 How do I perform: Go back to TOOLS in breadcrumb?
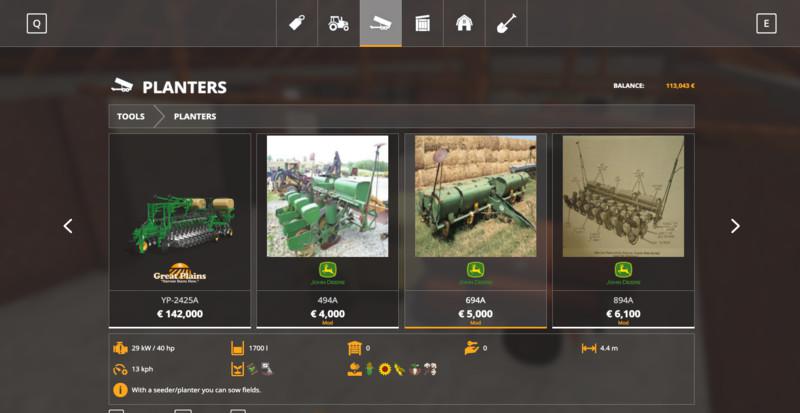131,116
